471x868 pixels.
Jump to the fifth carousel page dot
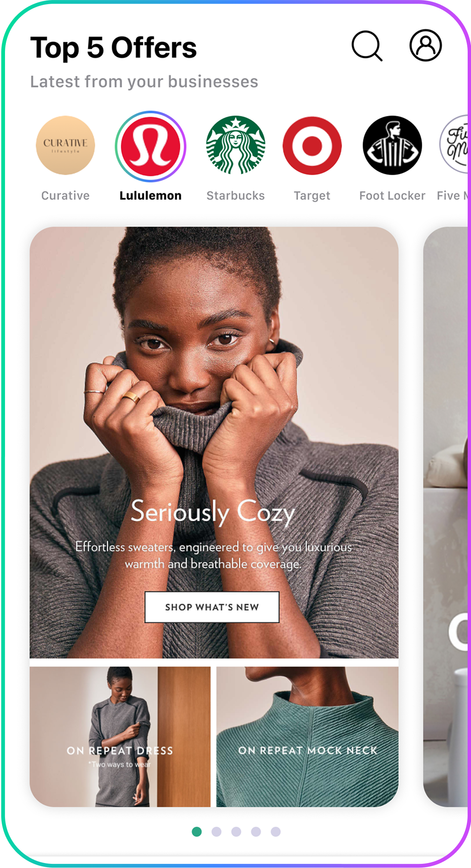coord(276,832)
